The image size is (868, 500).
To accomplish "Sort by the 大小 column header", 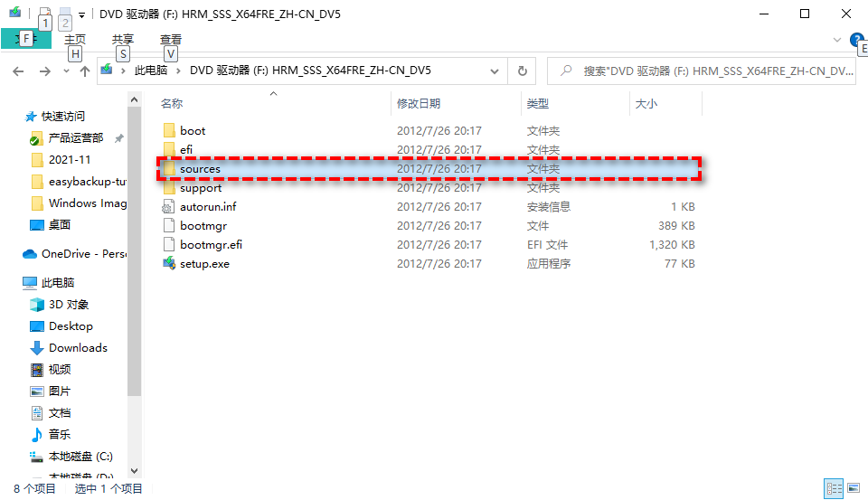I will pos(646,104).
